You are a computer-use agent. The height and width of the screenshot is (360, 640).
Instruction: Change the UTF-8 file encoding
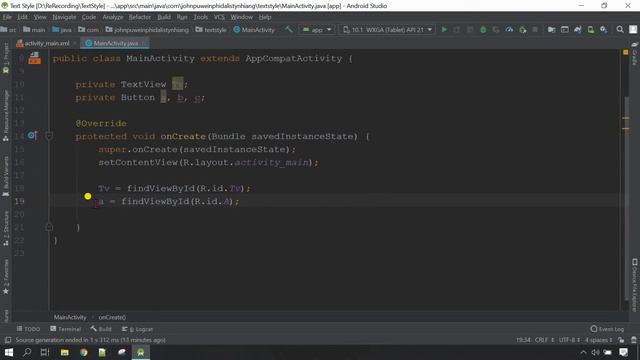(x=569, y=340)
